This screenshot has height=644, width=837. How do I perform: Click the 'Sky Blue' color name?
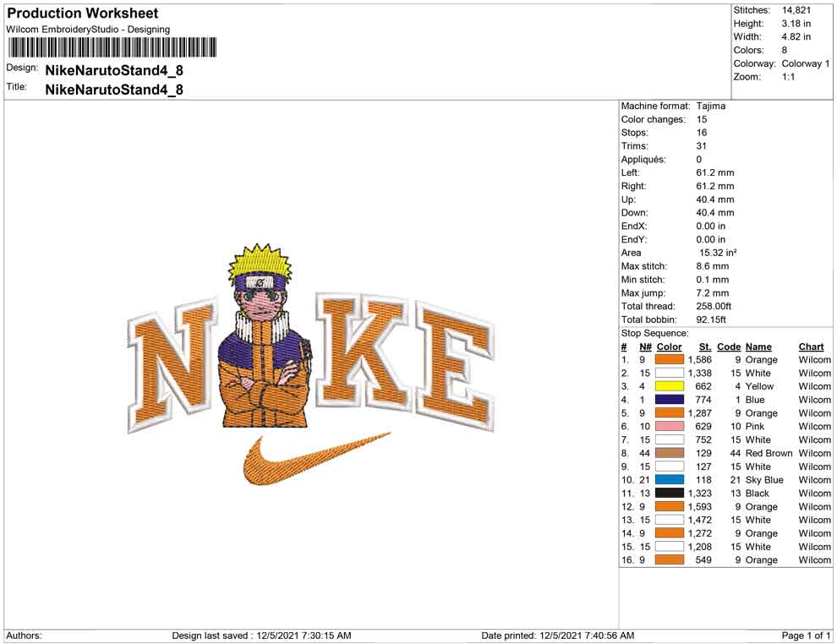tap(764, 480)
